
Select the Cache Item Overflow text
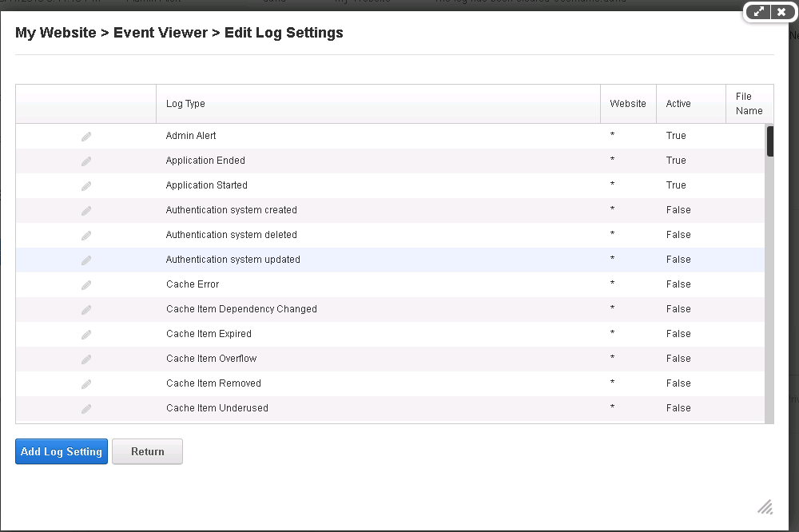point(212,359)
